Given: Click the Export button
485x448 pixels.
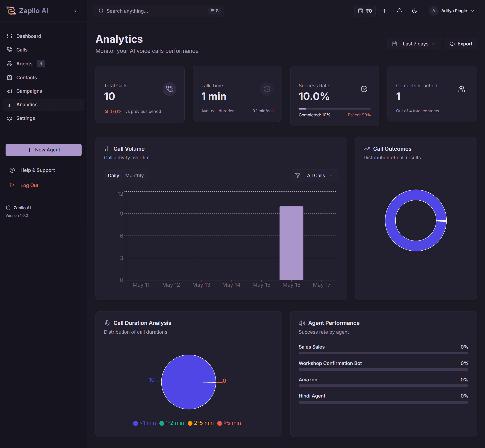Looking at the screenshot, I should click(x=461, y=44).
